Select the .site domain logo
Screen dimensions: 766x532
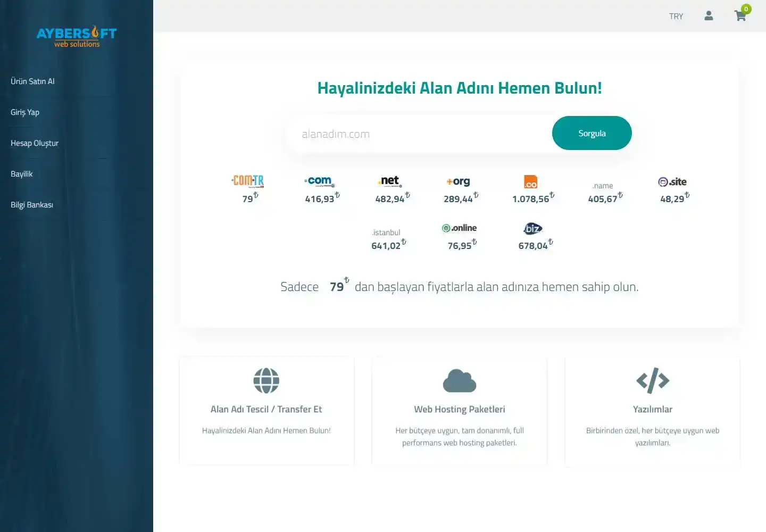(x=672, y=182)
